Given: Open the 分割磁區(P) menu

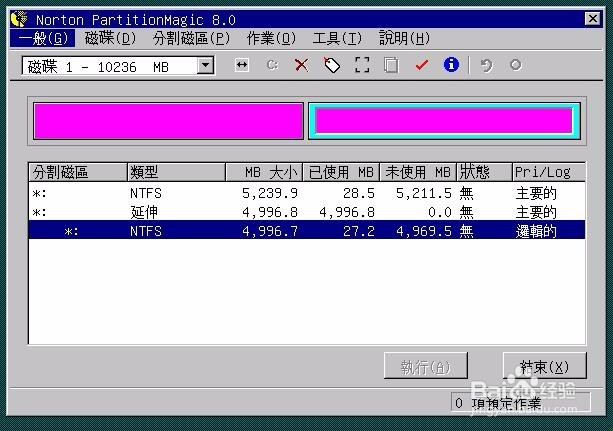Looking at the screenshot, I should click(191, 38).
